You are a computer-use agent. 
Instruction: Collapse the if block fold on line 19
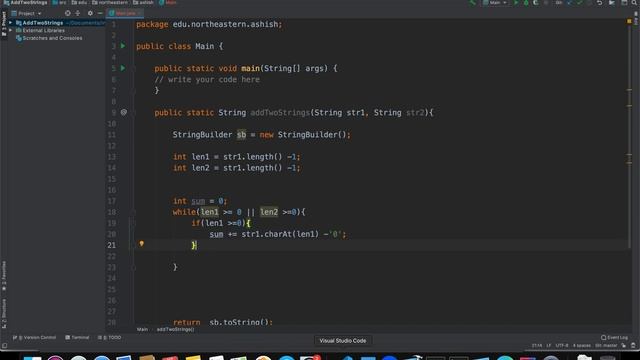pos(133,223)
